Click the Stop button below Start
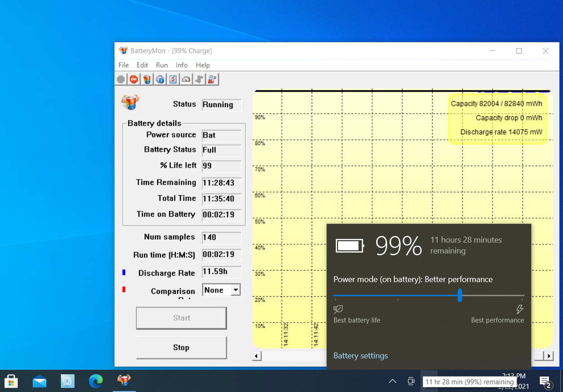563x392 pixels. point(181,347)
